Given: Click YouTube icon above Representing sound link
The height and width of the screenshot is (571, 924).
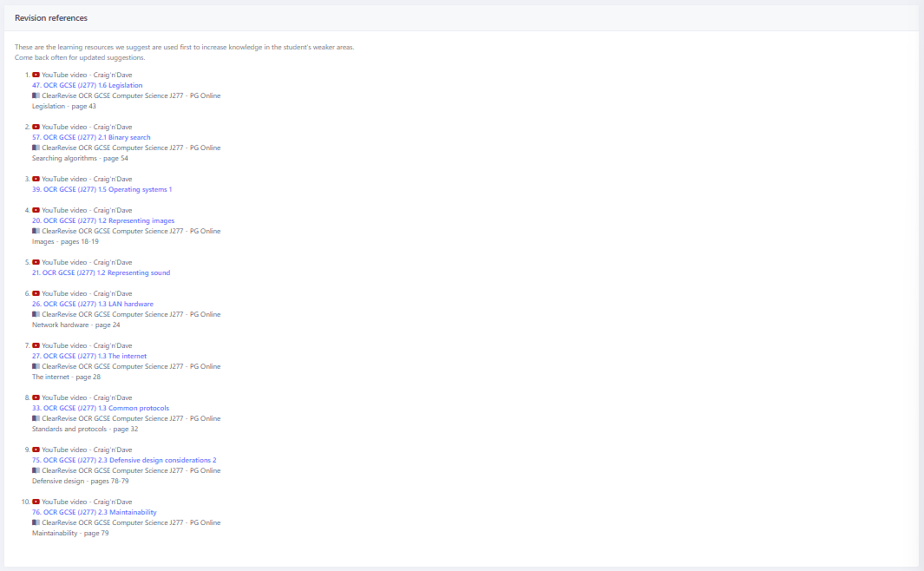Looking at the screenshot, I should [x=36, y=262].
